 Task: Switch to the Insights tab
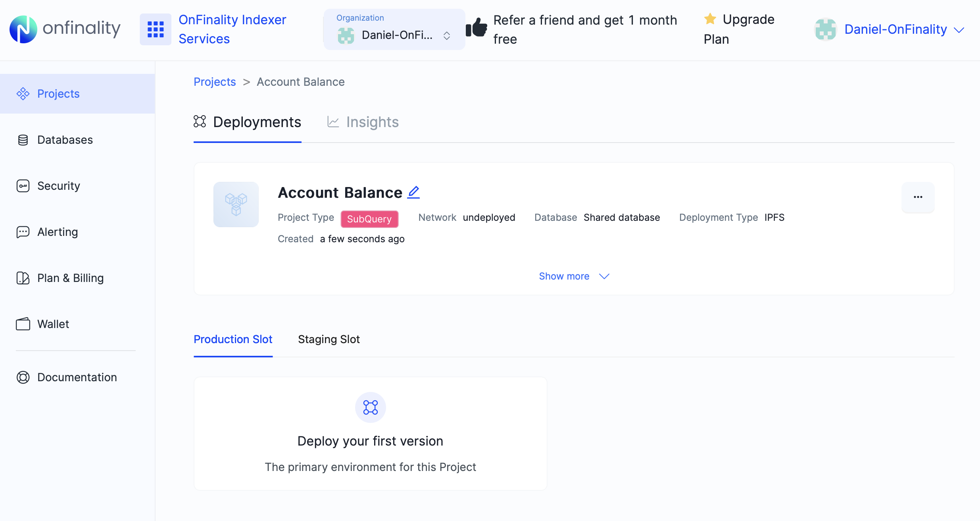click(372, 122)
